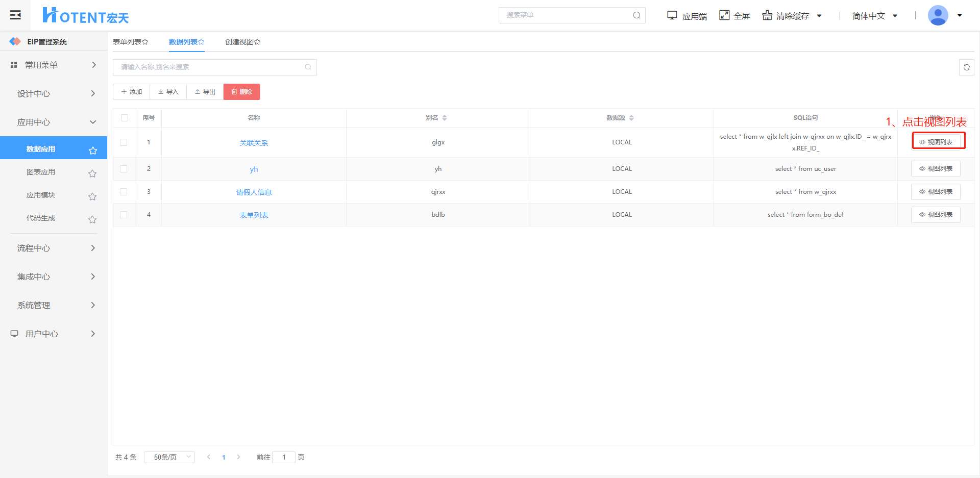Sort by the 别名 column arrows
Screen dimensions: 980x478
tap(445, 118)
